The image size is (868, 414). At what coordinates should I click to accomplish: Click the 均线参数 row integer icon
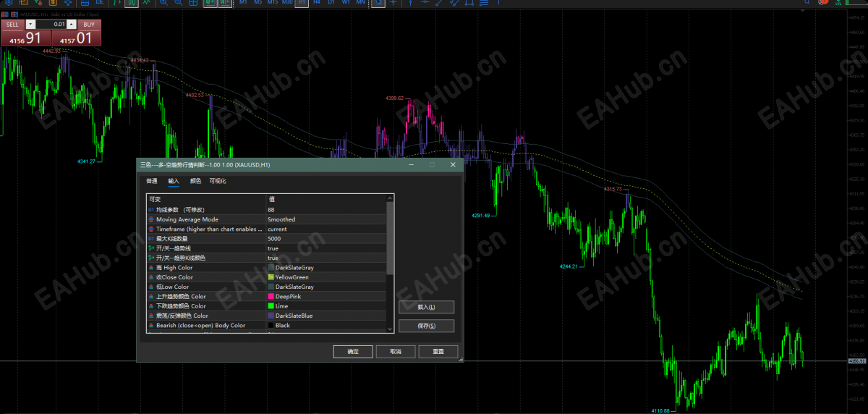[x=151, y=210]
